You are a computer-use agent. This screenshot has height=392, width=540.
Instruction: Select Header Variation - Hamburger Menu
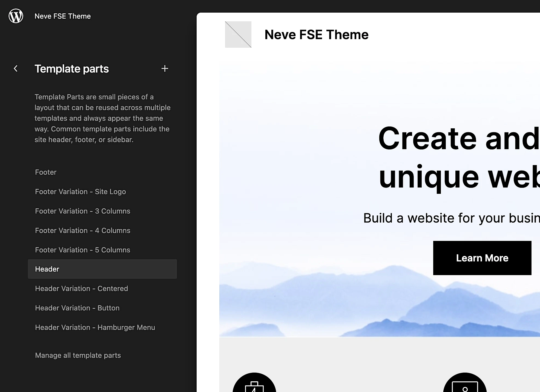pyautogui.click(x=95, y=327)
